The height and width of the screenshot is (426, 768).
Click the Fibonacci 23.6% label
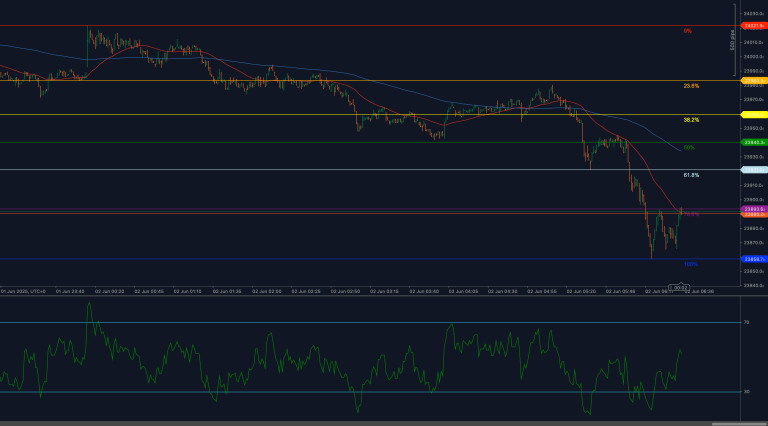click(691, 86)
